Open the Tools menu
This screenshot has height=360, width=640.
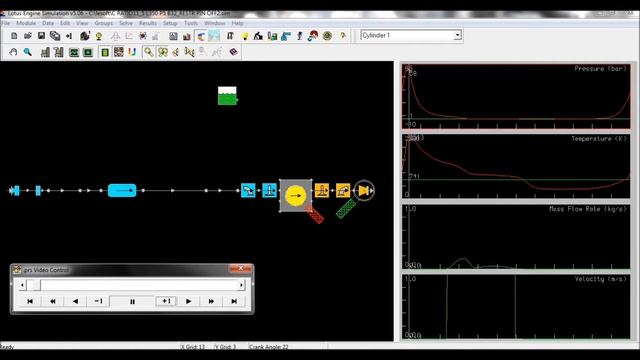tap(191, 23)
